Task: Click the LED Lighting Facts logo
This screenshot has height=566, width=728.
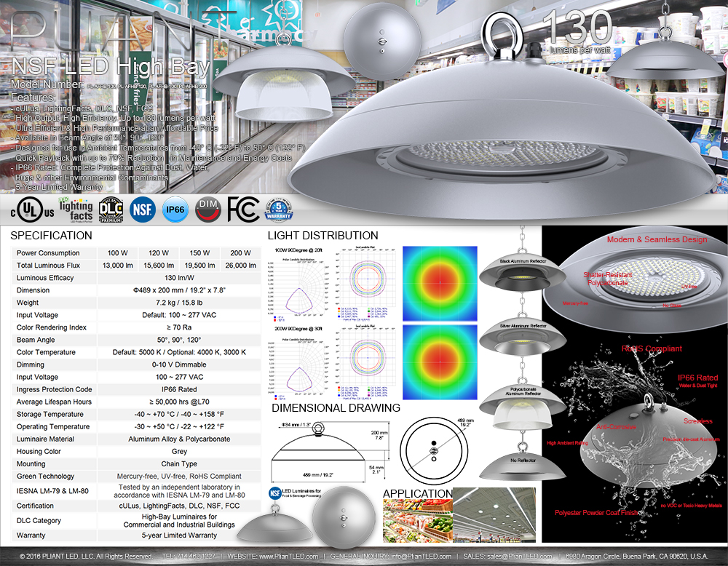Action: (x=76, y=210)
